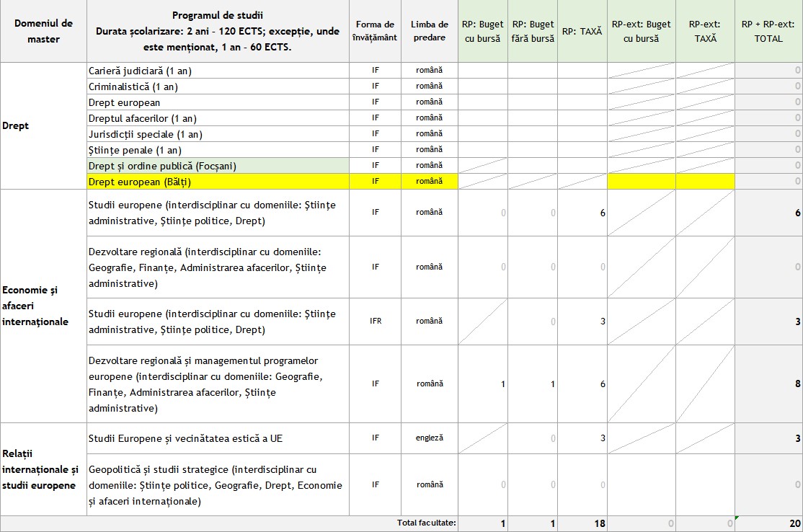Select the IF cell in the Geopolitică row
This screenshot has width=803, height=532.
(376, 484)
